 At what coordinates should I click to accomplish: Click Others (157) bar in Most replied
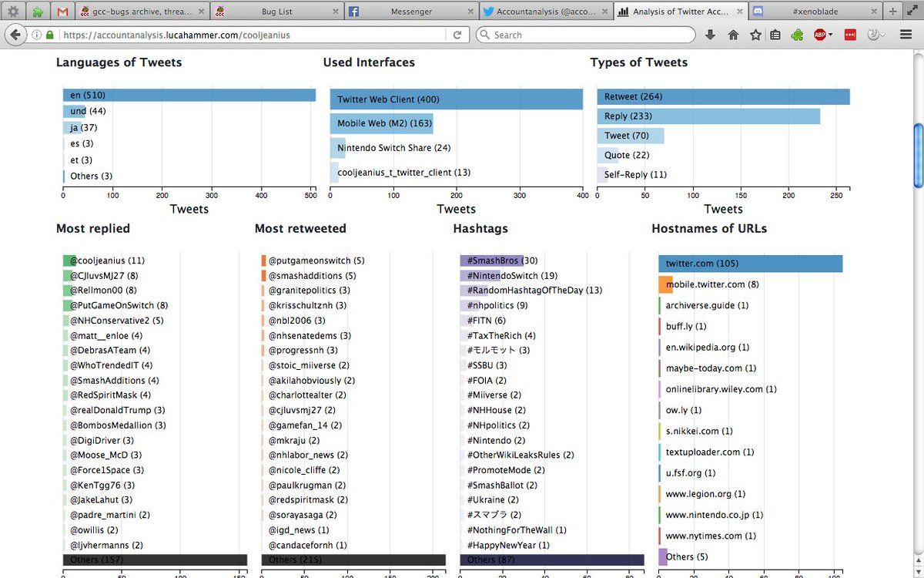[155, 560]
